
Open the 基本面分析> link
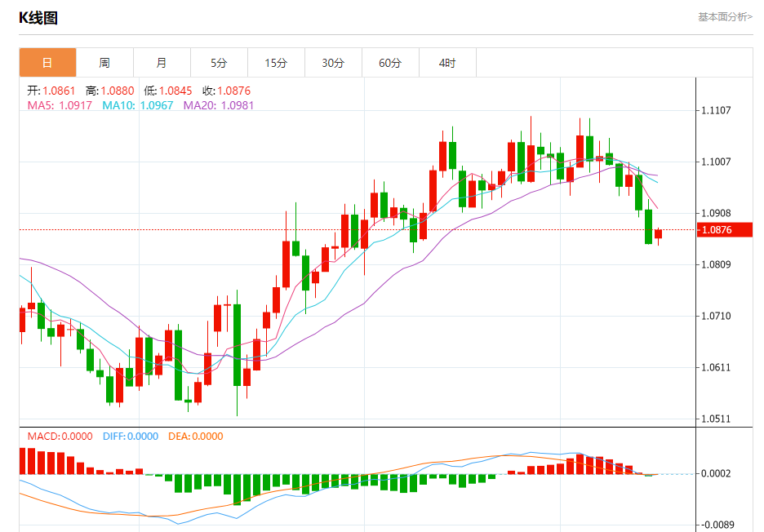pos(725,17)
